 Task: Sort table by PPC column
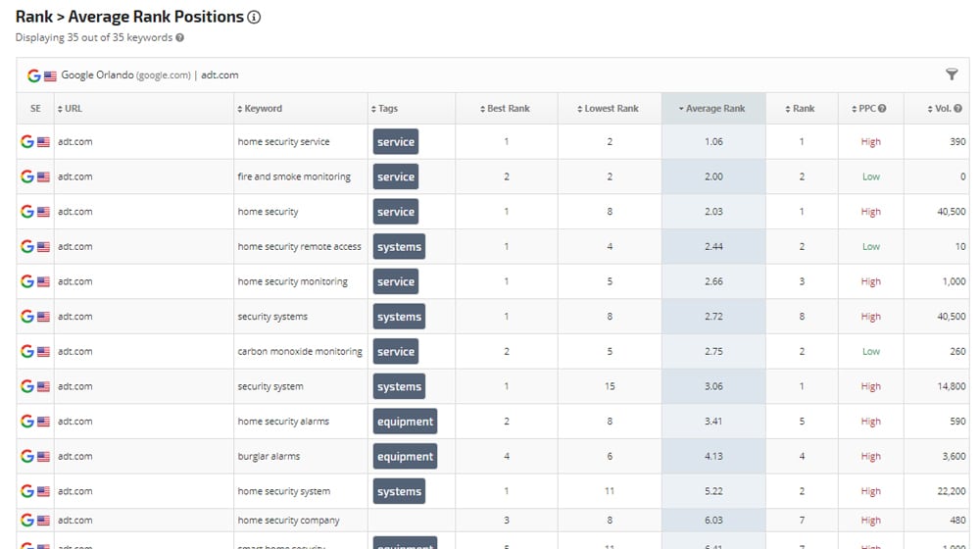pyautogui.click(x=863, y=108)
